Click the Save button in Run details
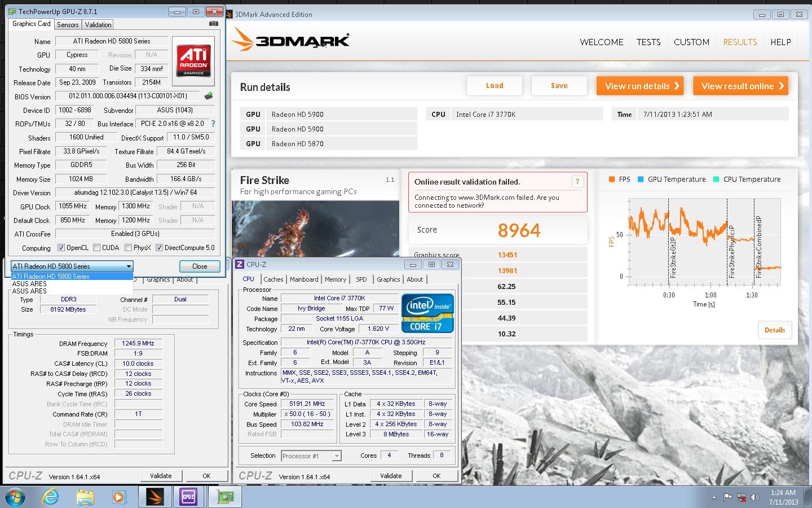The height and width of the screenshot is (508, 812). click(559, 86)
